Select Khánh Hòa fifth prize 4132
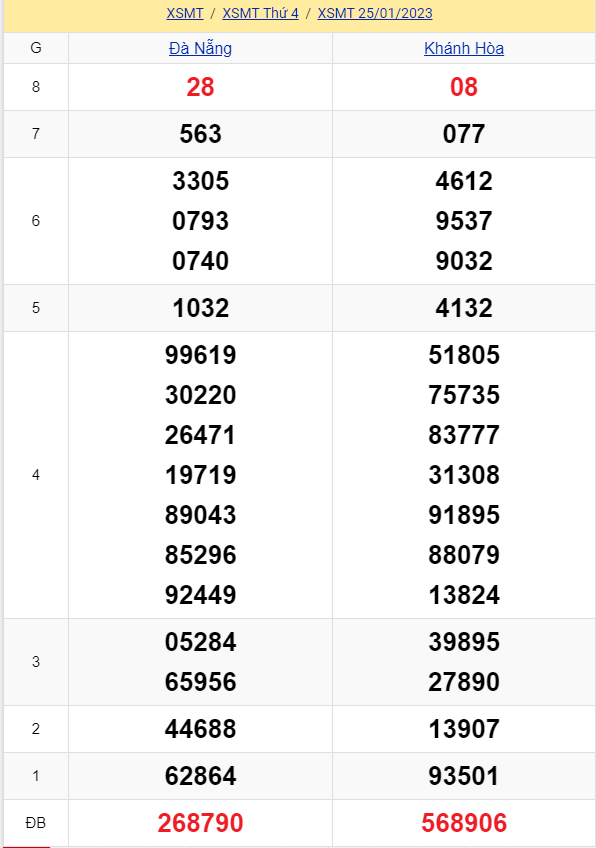The width and height of the screenshot is (596, 848). pos(464,308)
